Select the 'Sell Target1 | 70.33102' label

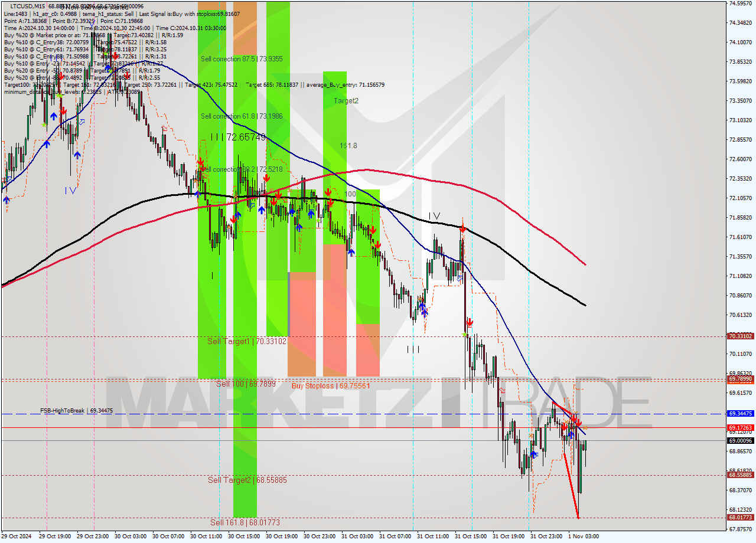click(247, 341)
